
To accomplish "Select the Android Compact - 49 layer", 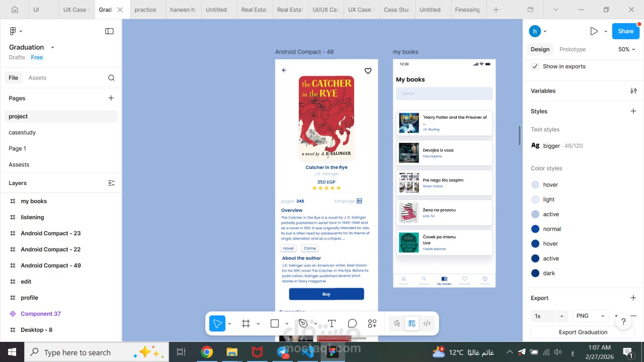I will click(x=61, y=265).
